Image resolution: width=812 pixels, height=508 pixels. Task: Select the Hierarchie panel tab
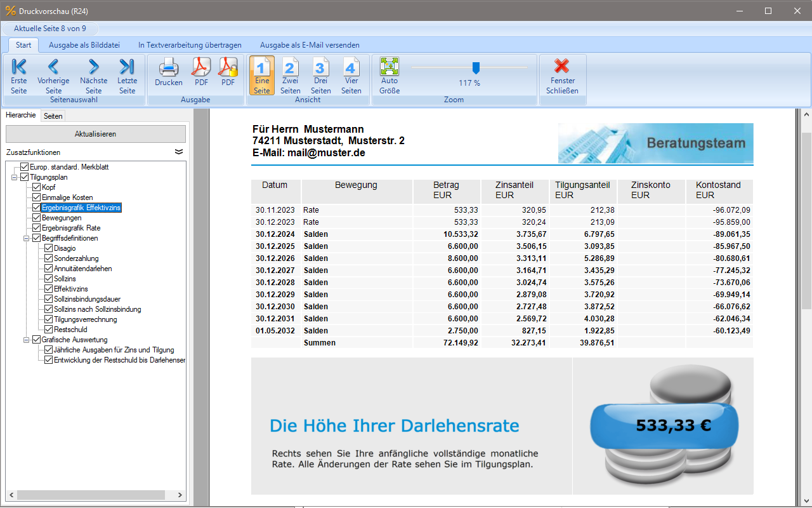[x=21, y=115]
